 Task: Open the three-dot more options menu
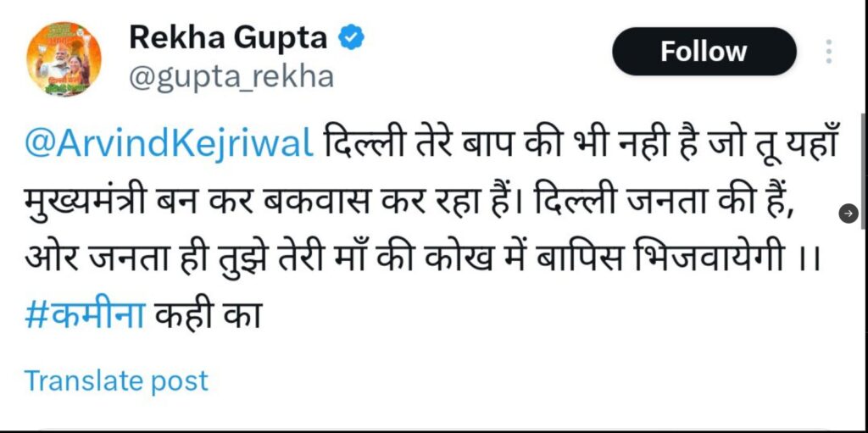829,52
